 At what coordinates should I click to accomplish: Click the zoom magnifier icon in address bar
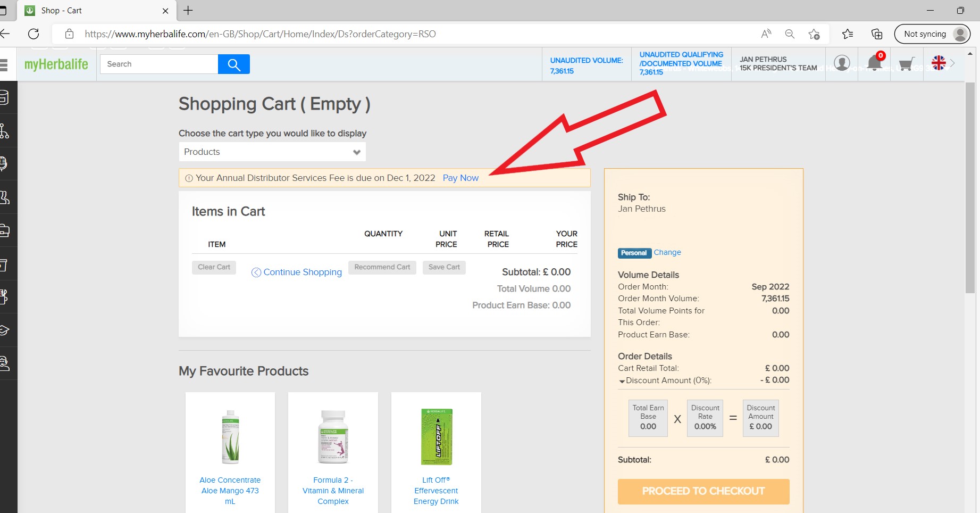point(790,34)
